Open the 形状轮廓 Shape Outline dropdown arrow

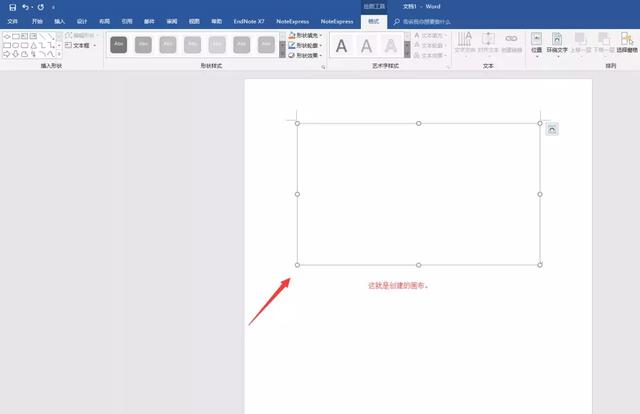tap(321, 45)
